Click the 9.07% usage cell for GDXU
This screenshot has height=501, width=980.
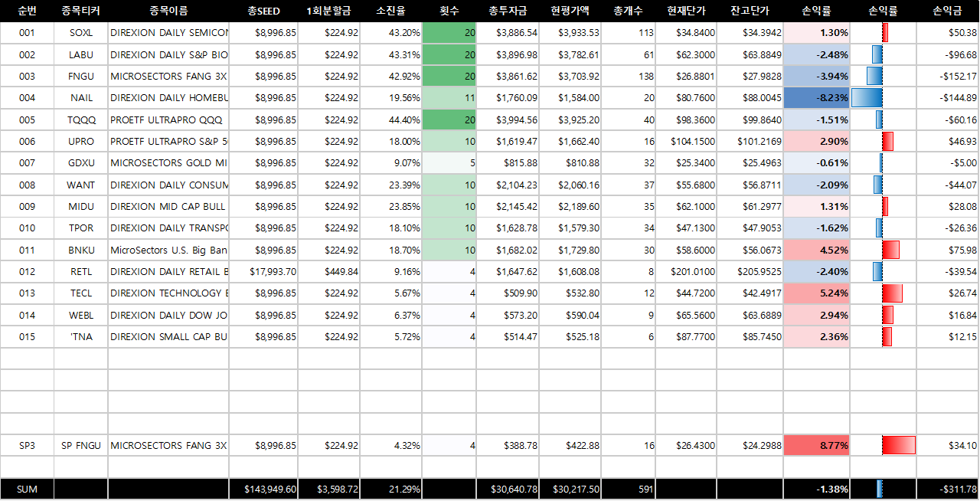pyautogui.click(x=390, y=163)
